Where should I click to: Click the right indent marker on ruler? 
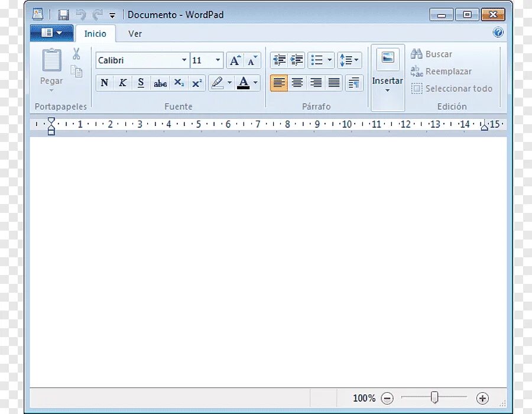click(484, 125)
